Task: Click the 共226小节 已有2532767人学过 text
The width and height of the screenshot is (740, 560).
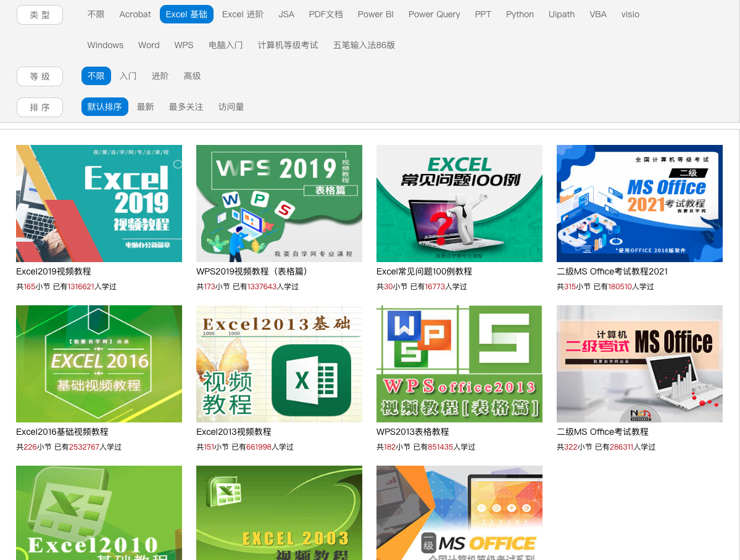Action: (69, 447)
